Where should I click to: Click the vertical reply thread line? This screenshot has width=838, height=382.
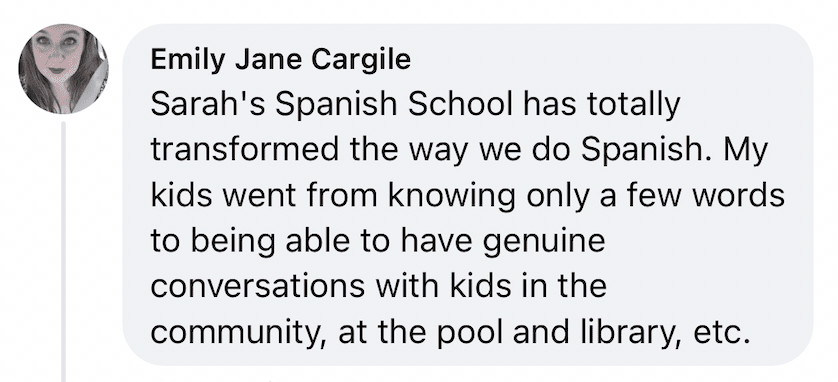[x=63, y=251]
